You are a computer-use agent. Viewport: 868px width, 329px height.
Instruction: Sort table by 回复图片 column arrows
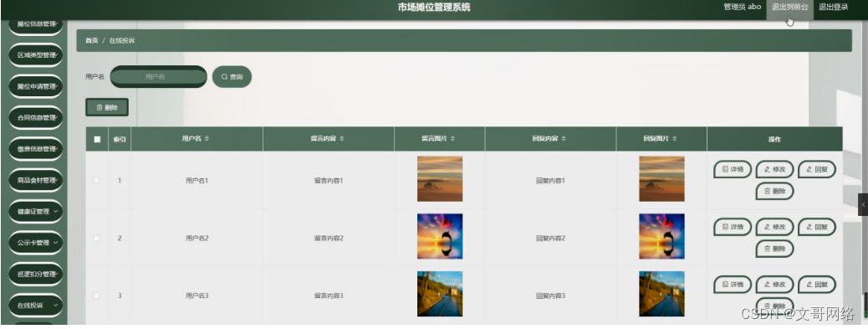[x=674, y=139]
